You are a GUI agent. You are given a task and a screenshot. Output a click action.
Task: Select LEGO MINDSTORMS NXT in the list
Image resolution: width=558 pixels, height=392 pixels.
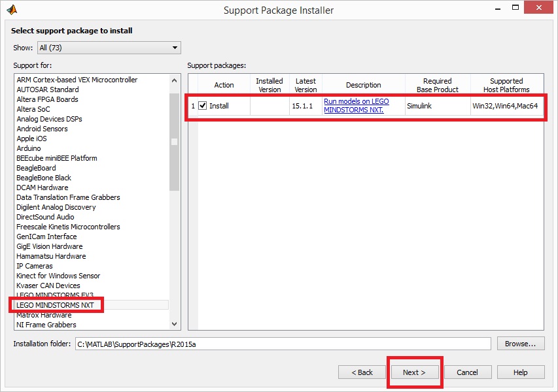pyautogui.click(x=55, y=305)
